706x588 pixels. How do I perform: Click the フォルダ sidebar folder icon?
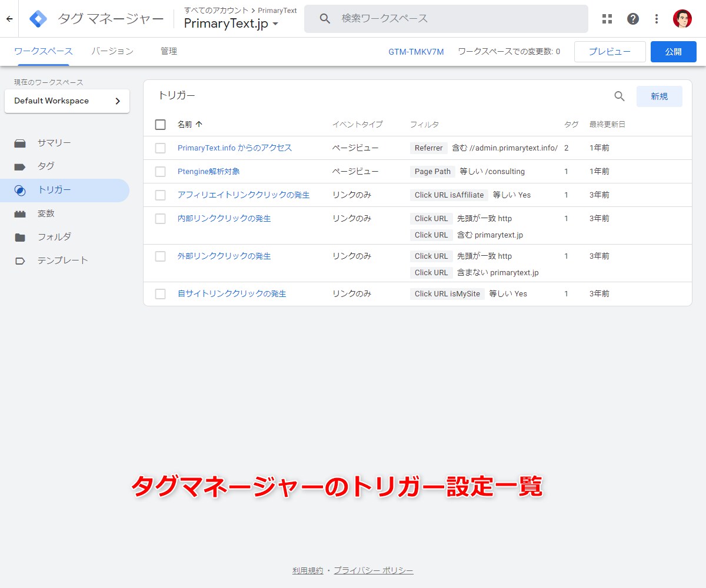tap(20, 237)
